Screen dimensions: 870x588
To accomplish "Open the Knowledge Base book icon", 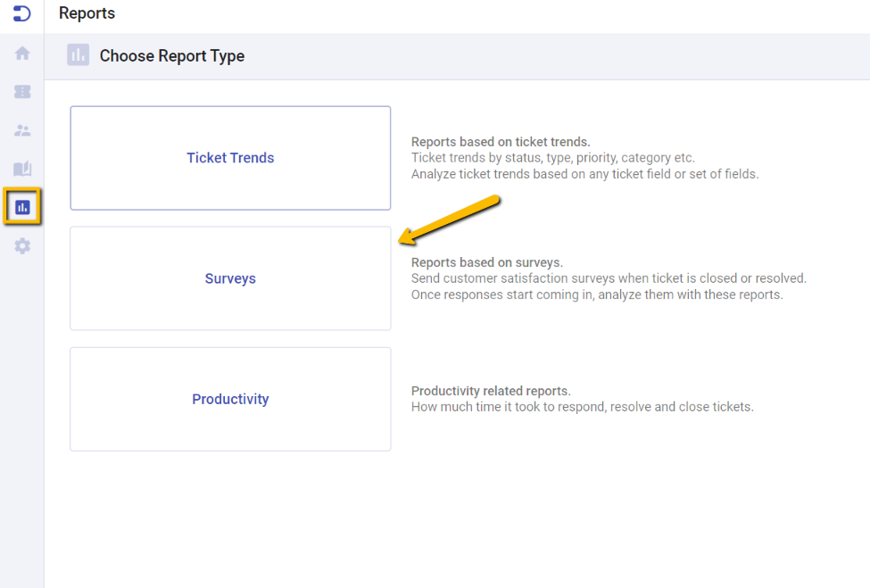I will (x=21, y=168).
